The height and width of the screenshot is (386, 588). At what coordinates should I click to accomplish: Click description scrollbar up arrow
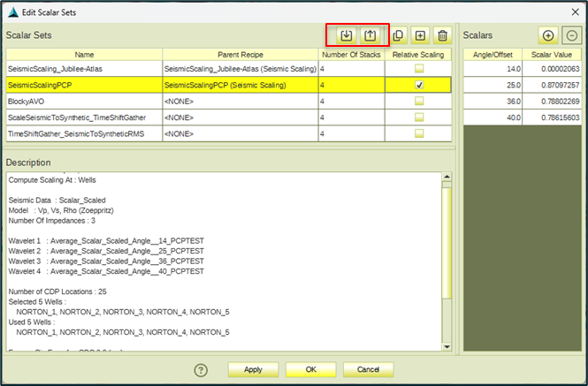[x=447, y=177]
